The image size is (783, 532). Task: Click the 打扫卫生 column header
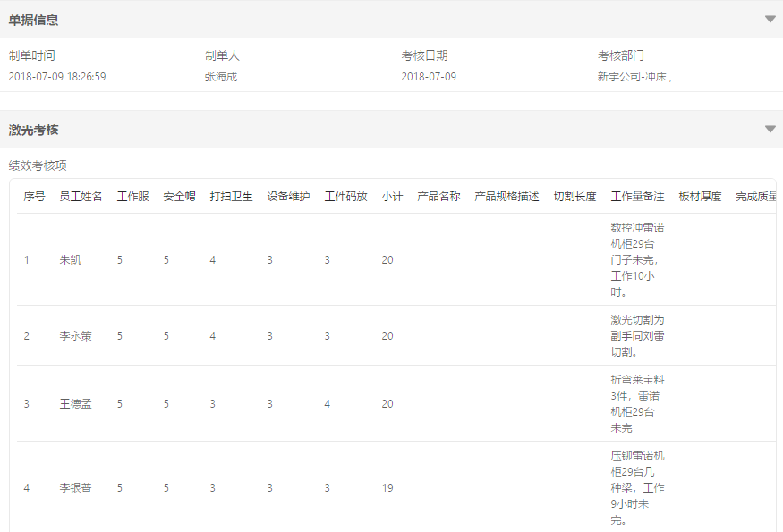pos(231,197)
